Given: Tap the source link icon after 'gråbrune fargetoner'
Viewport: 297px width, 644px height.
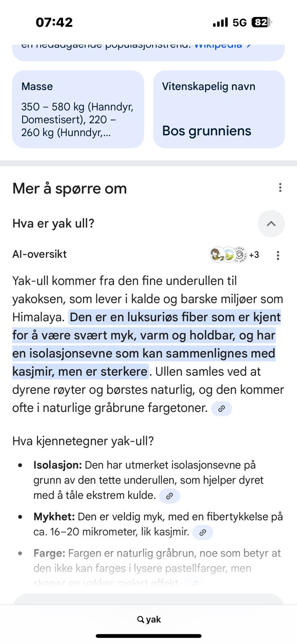Looking at the screenshot, I should tap(221, 409).
